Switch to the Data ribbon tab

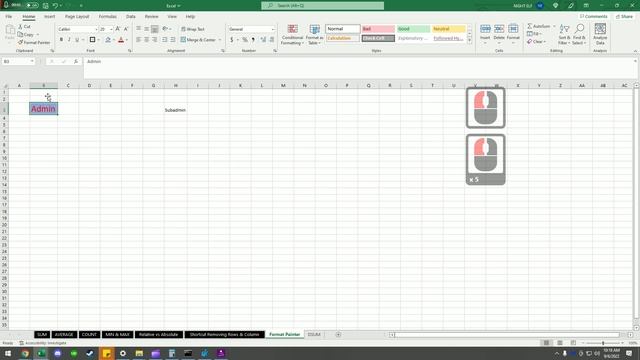131,17
